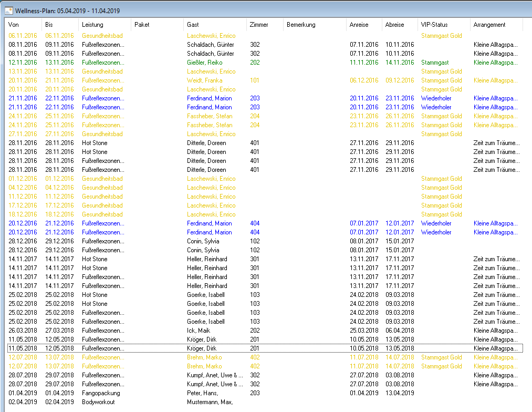Click arrival date 25.03.2018
This screenshot has width=532, height=412.
click(364, 331)
